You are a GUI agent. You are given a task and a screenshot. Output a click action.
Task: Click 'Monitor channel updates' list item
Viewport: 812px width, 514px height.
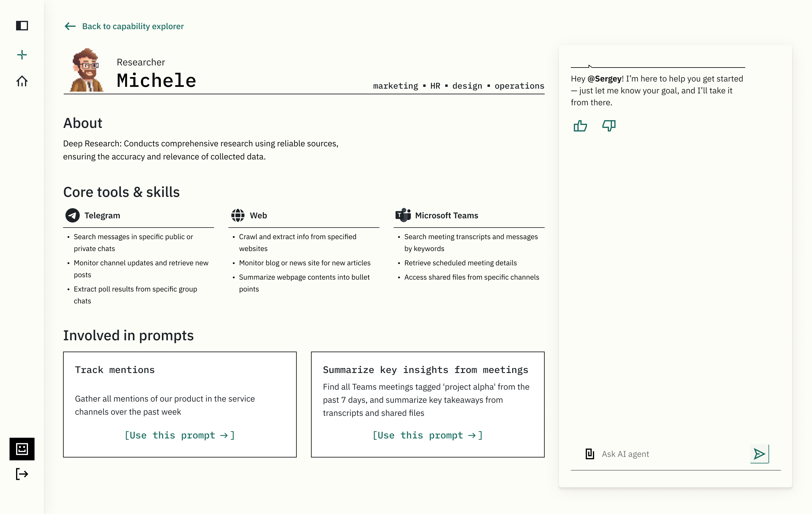141,269
